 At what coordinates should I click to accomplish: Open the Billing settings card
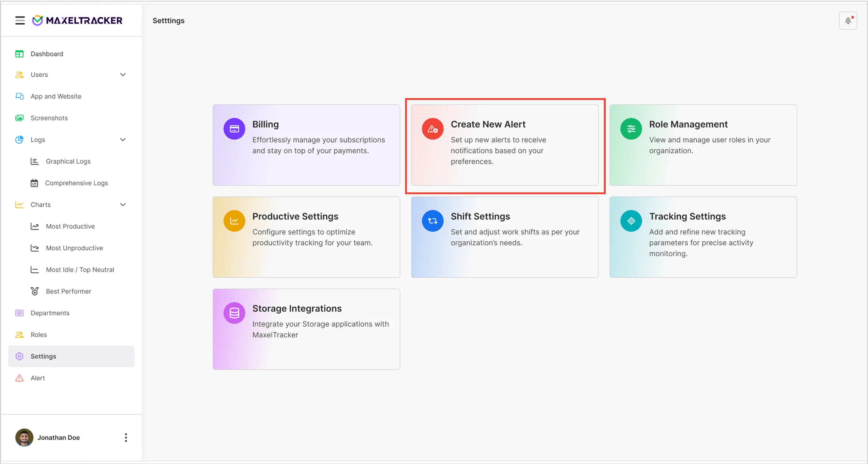click(306, 145)
